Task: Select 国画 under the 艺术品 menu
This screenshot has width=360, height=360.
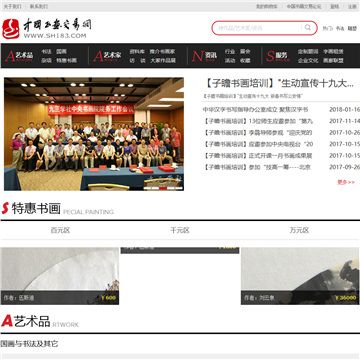Action: point(61,52)
